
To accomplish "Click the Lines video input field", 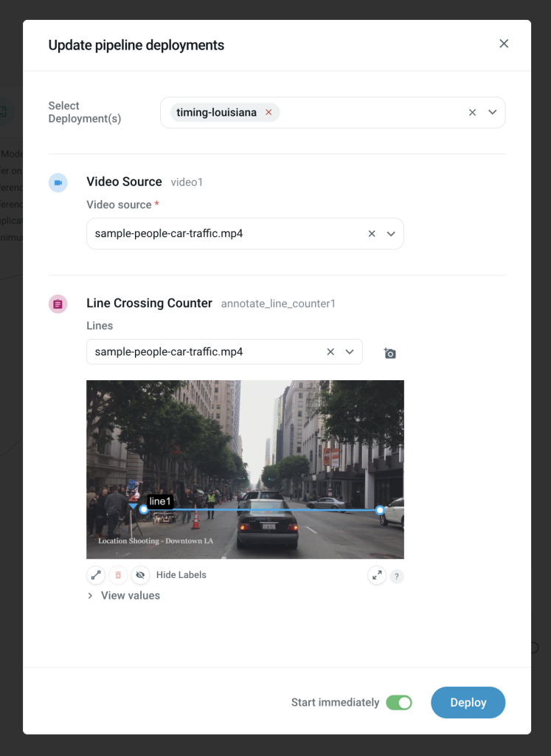I will click(x=224, y=352).
